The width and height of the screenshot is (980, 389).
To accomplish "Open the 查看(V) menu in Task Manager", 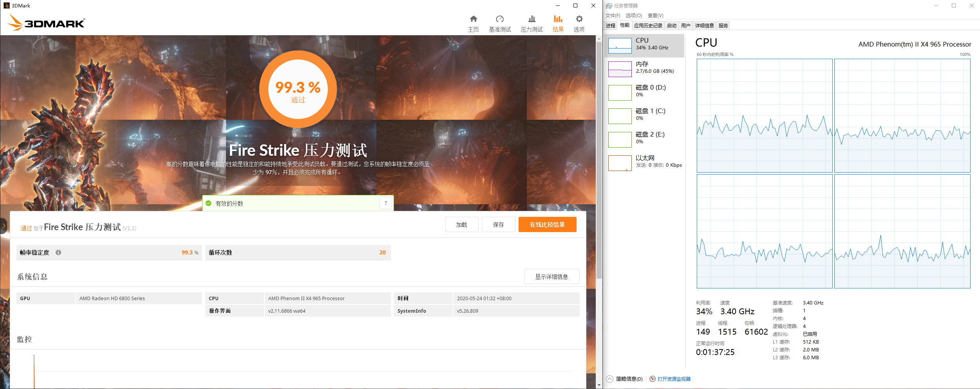I will pos(656,16).
